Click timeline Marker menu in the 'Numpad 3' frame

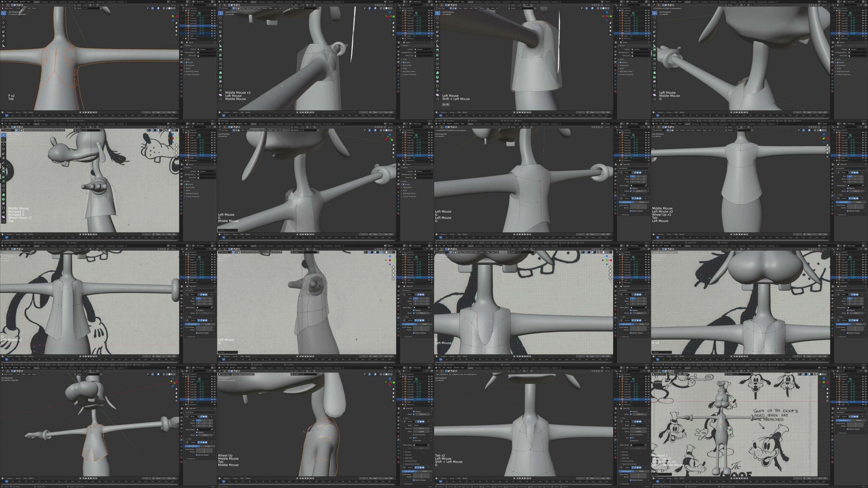(31, 235)
